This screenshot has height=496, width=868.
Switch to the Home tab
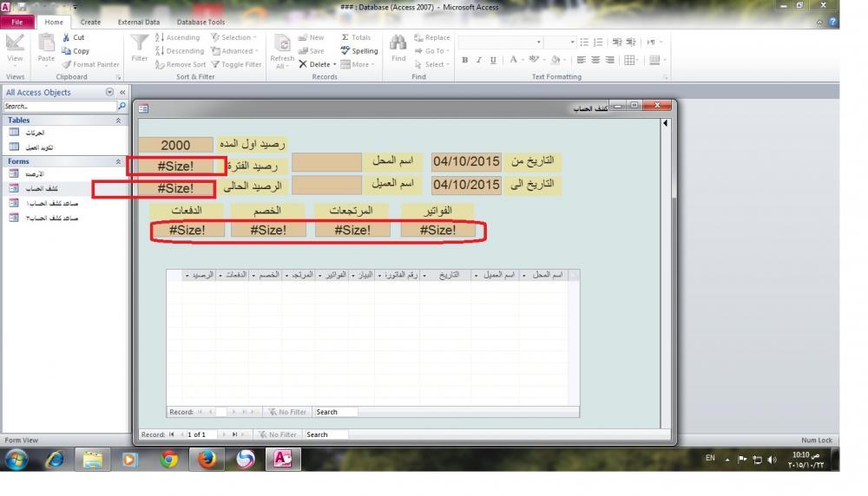(54, 23)
